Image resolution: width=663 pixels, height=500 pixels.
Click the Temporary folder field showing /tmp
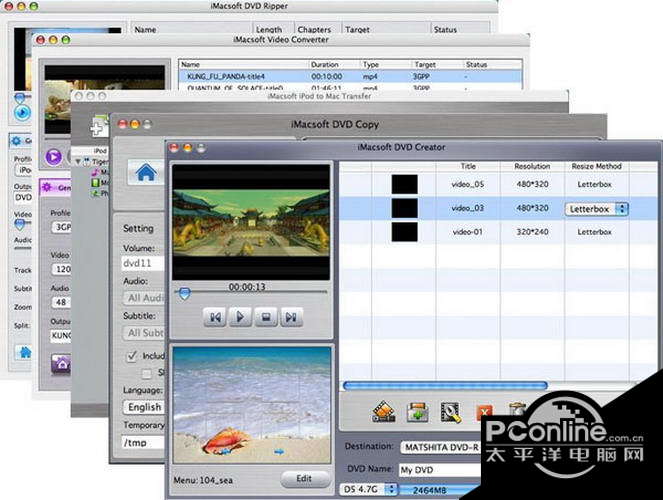click(143, 443)
